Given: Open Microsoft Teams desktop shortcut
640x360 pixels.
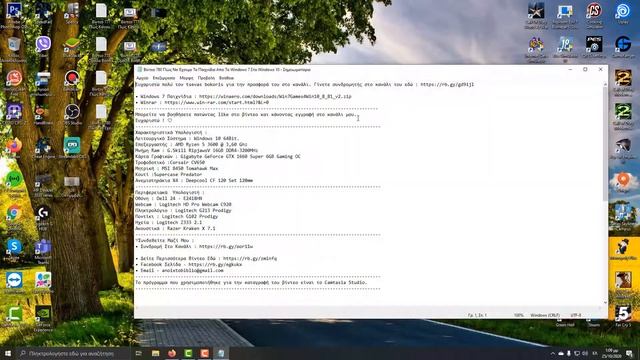Looking at the screenshot, I should 43,247.
